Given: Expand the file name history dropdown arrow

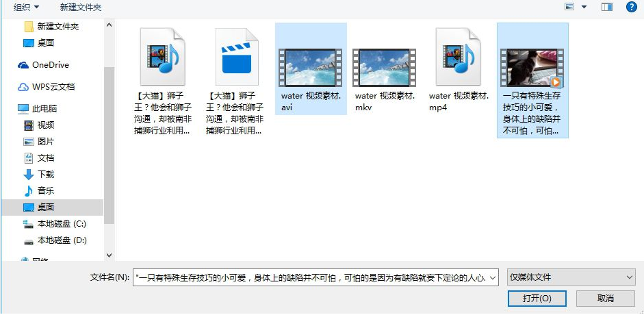Looking at the screenshot, I should [x=493, y=278].
